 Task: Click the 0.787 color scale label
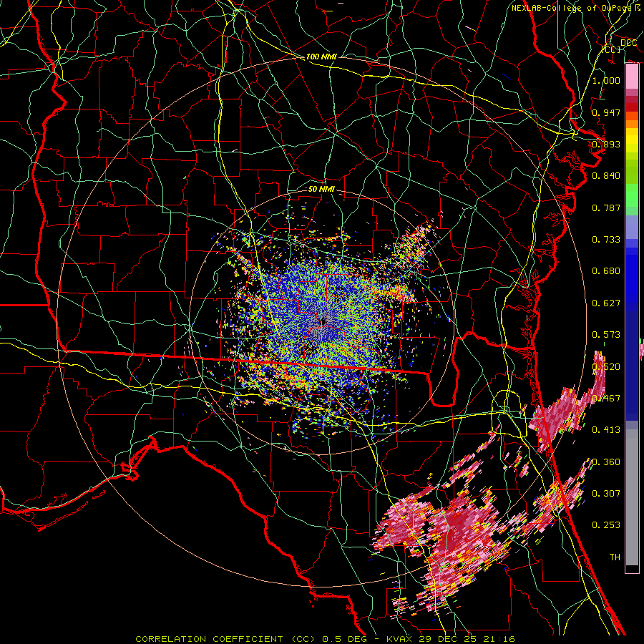click(606, 208)
